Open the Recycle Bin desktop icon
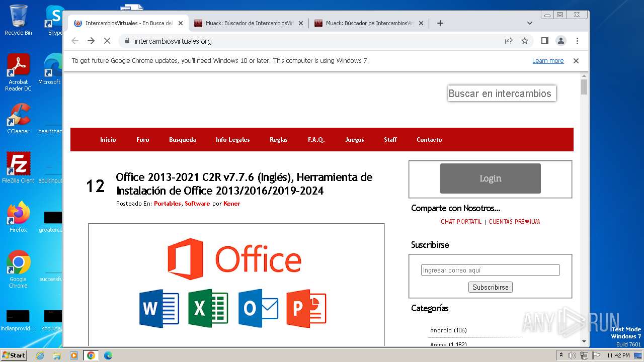Screen dimensions: 644x362 (x=18, y=20)
